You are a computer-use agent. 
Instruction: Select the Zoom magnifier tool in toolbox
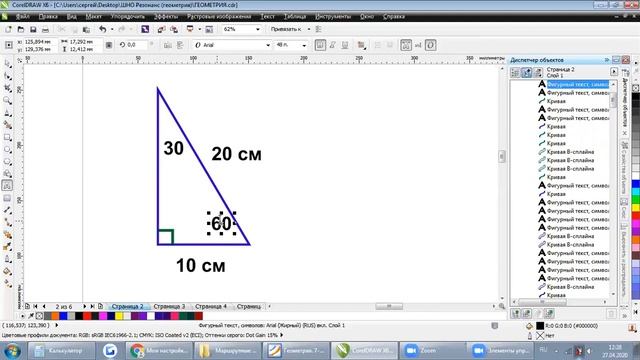pos(7,100)
